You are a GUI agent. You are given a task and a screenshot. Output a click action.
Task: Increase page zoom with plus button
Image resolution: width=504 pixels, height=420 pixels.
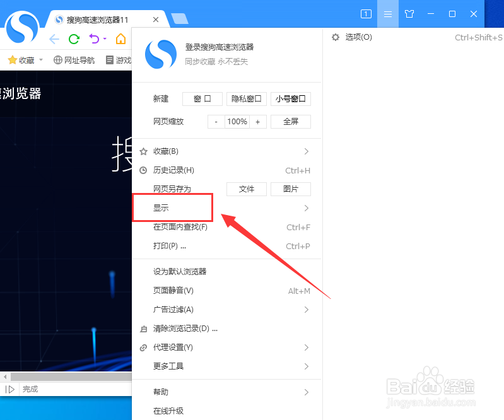[x=258, y=122]
